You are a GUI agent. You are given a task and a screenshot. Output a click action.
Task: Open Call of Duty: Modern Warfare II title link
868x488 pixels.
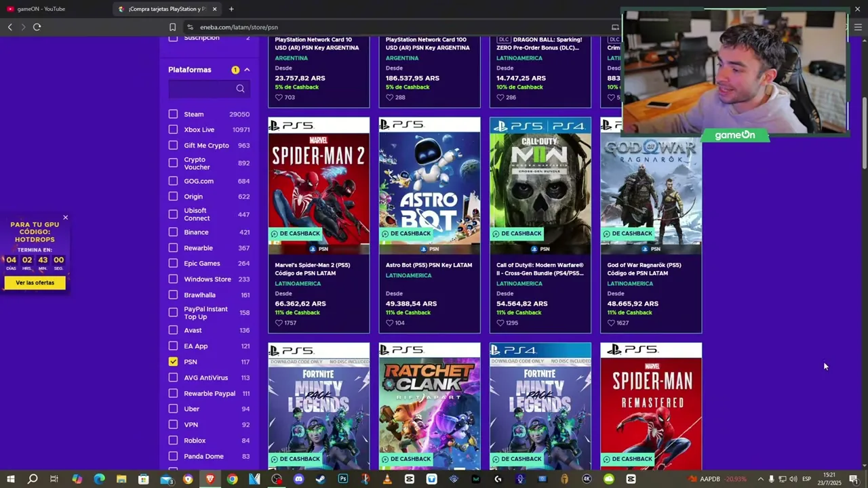click(x=540, y=269)
